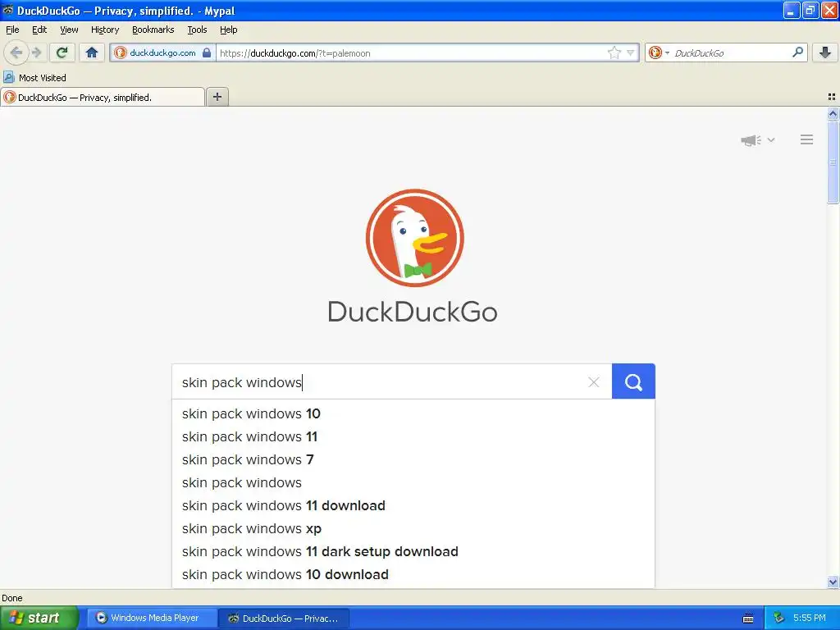Select the DuckDuckGo — Privacy, simplified tab
Image resolution: width=840 pixels, height=630 pixels.
103,97
